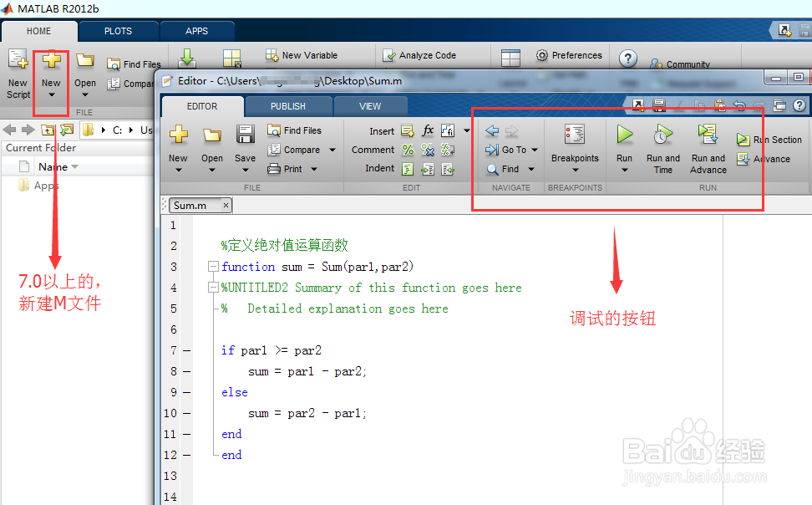Click Run and Advance icon
This screenshot has width=812, height=505.
pos(708,135)
